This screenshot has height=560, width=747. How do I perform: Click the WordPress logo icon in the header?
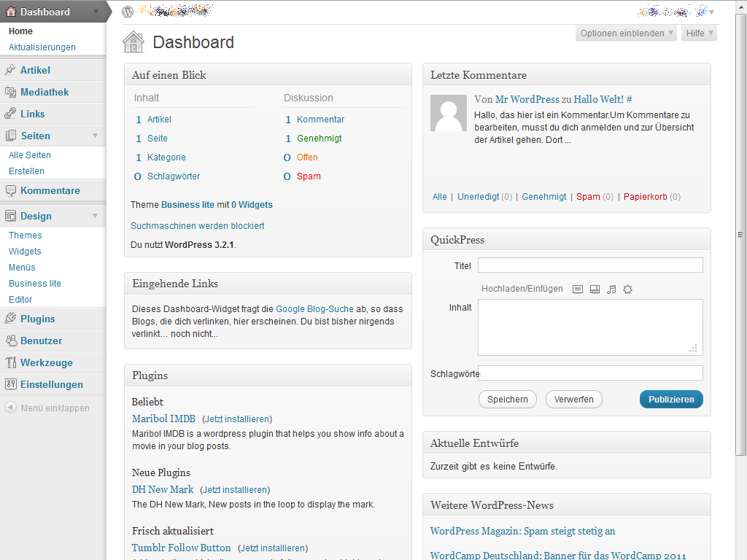click(x=127, y=12)
